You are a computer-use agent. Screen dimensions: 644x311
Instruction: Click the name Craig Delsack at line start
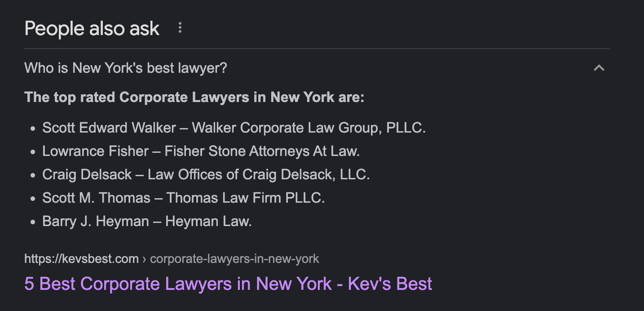point(87,174)
